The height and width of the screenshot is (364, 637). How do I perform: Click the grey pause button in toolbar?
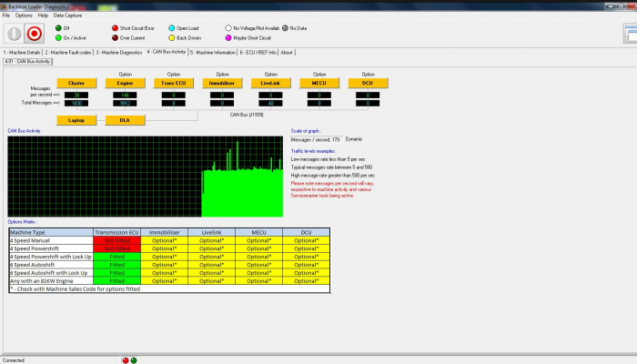click(15, 34)
